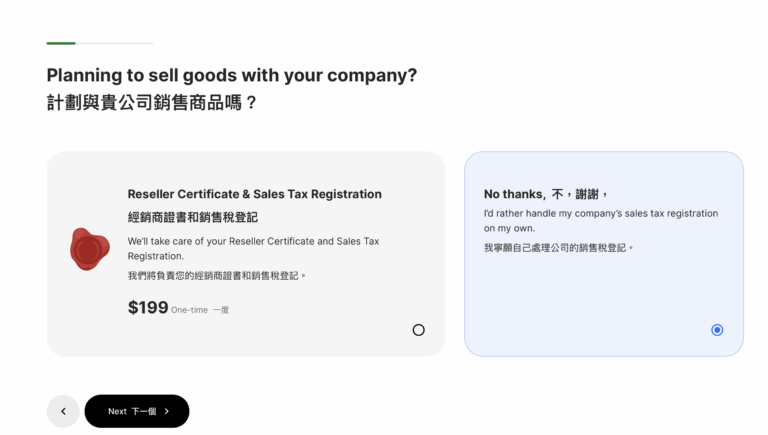Click the Reseller Certificate & Sales Tax Registration title
This screenshot has width=768, height=435.
254,194
